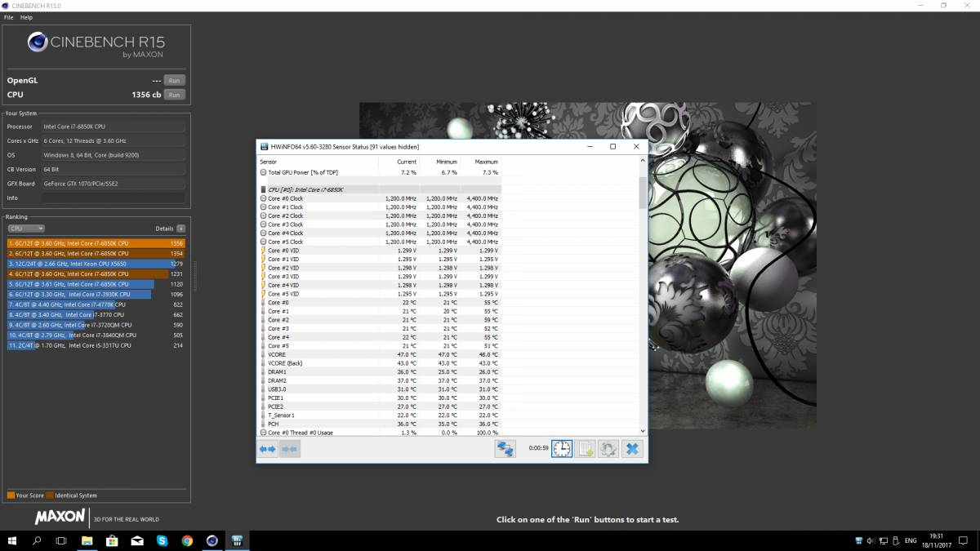Viewport: 980px width, 551px height.
Task: Select the i7-4770K ranking entry
Action: 96,304
